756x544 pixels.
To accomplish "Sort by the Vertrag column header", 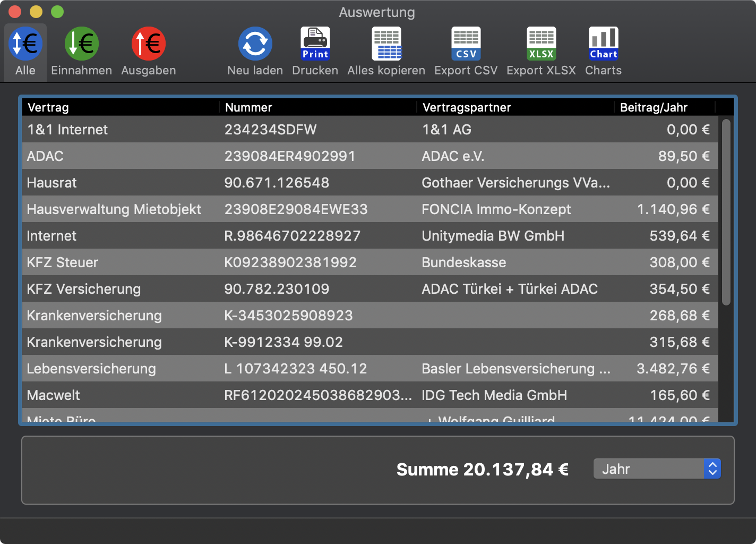I will click(x=121, y=107).
